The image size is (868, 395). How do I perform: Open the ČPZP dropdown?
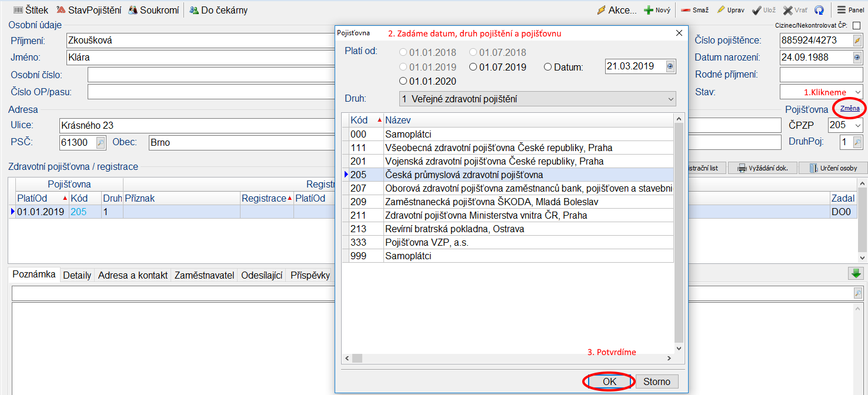coord(857,125)
